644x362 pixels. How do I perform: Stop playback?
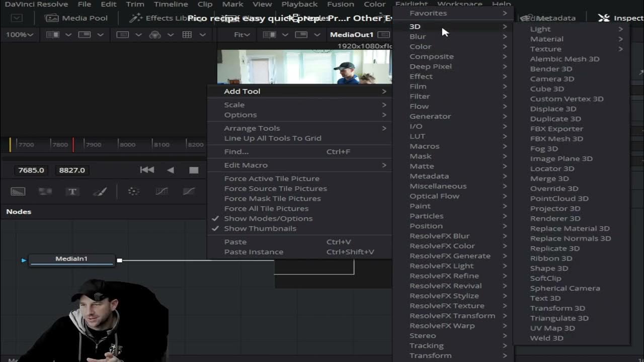click(194, 170)
